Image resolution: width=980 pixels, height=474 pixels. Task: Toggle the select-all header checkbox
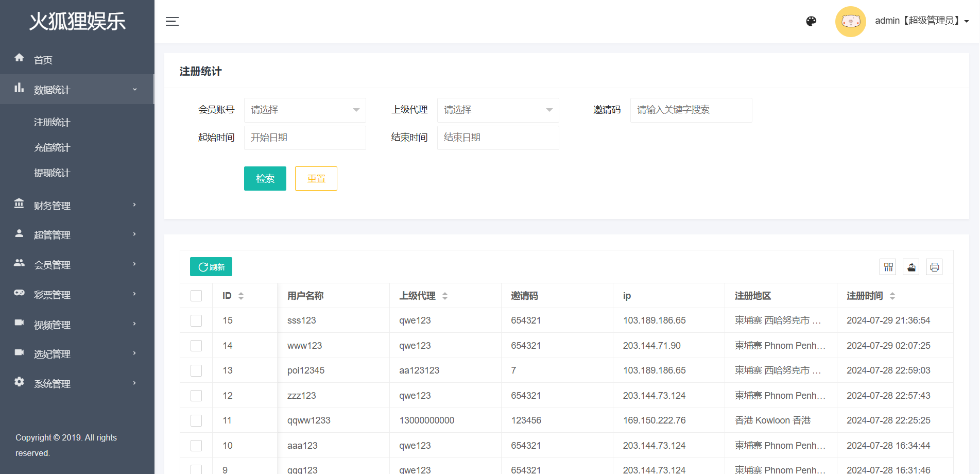point(196,296)
